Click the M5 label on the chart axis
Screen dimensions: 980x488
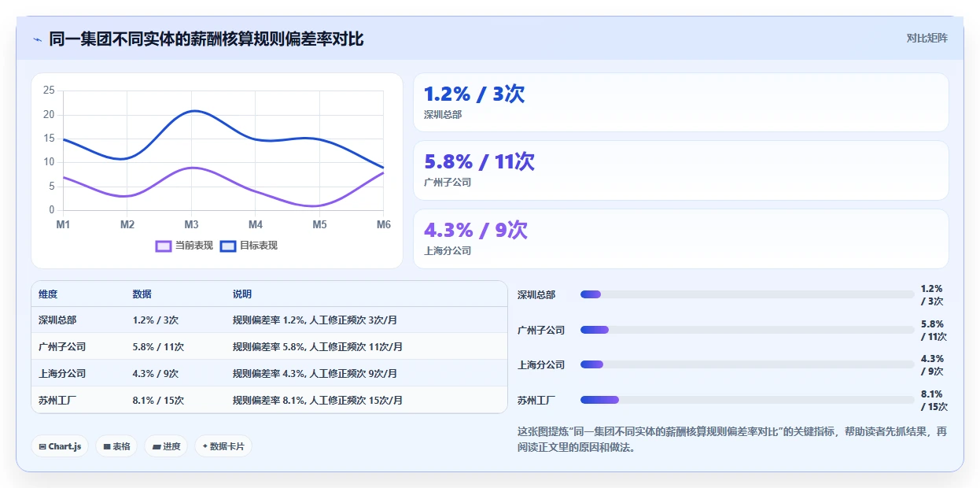[319, 224]
